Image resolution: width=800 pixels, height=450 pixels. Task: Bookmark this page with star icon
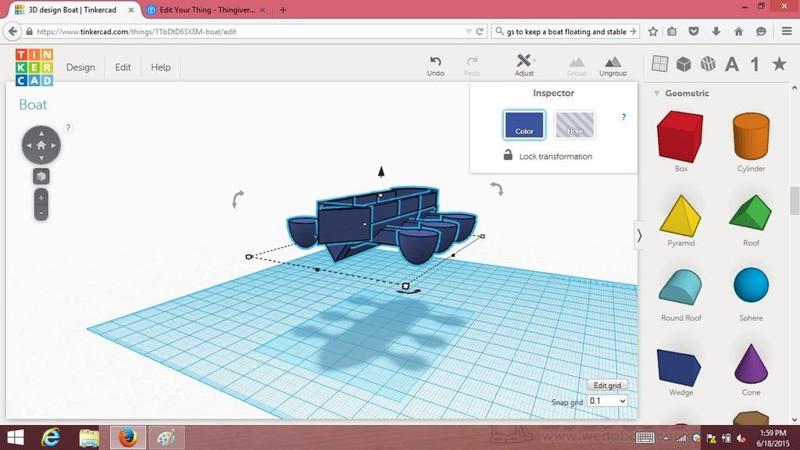point(653,32)
